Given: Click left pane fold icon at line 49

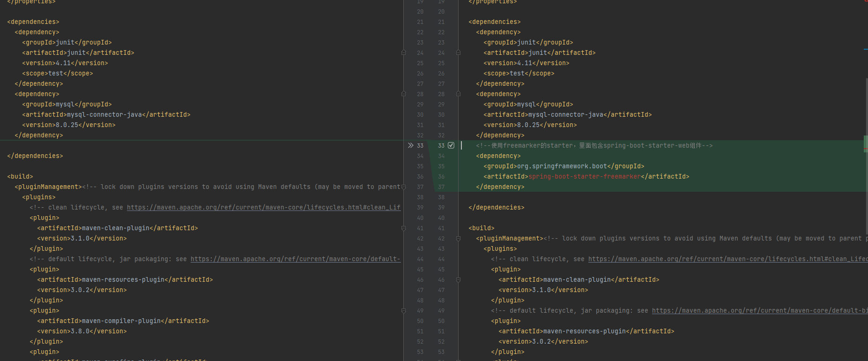Looking at the screenshot, I should tap(403, 310).
